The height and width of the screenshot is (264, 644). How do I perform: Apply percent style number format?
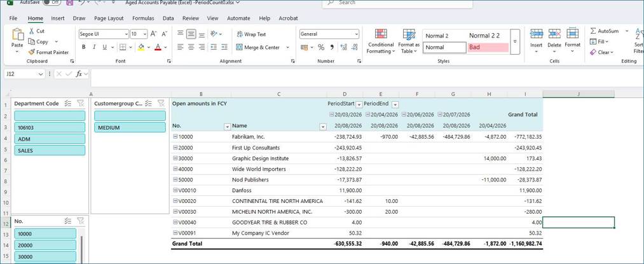click(321, 47)
